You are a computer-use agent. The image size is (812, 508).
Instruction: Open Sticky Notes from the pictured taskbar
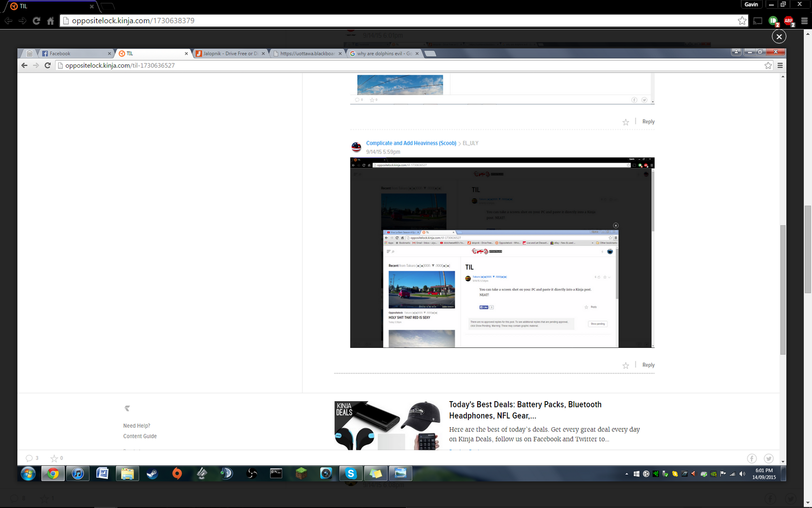pos(376,474)
